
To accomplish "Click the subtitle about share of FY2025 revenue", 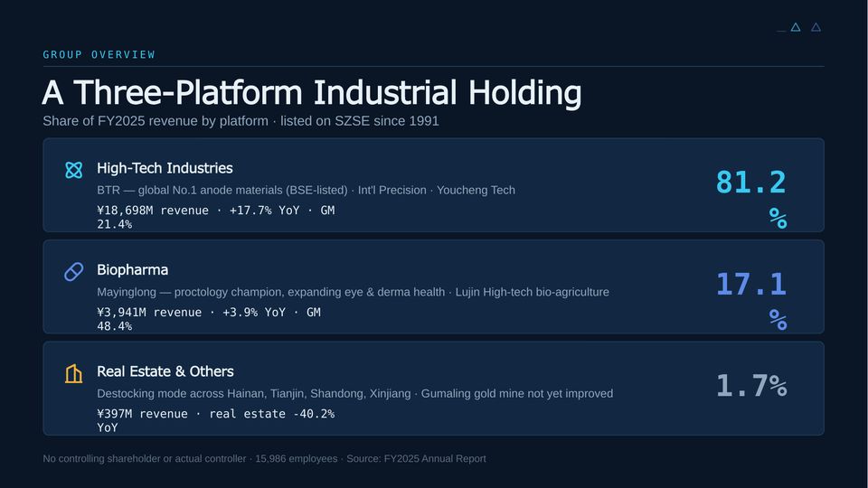I will pos(241,121).
